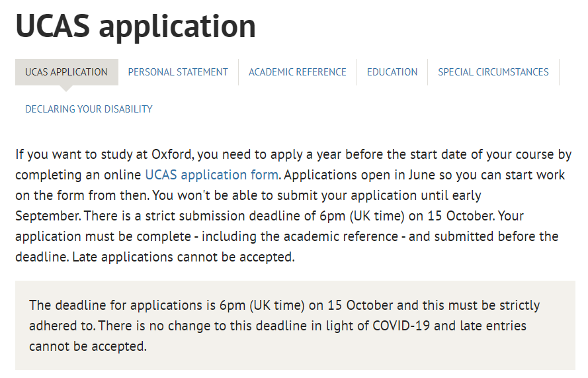Follow the UCAS application form link
This screenshot has width=588, height=378.
pos(212,175)
